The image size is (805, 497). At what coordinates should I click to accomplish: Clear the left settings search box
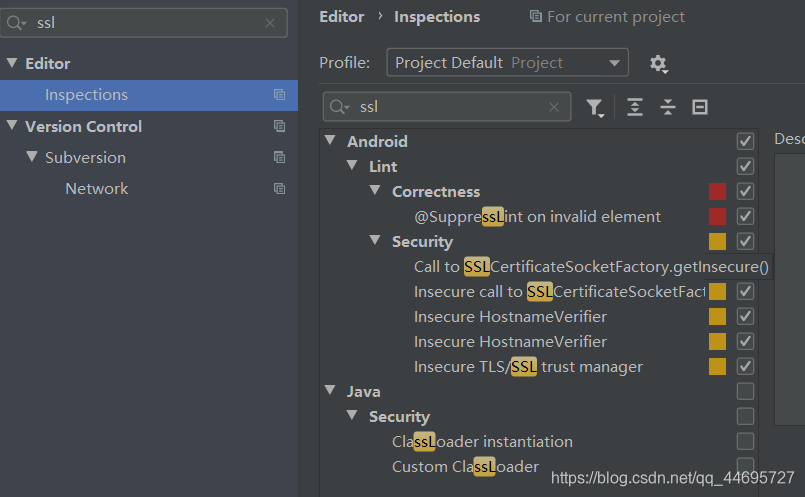(270, 23)
